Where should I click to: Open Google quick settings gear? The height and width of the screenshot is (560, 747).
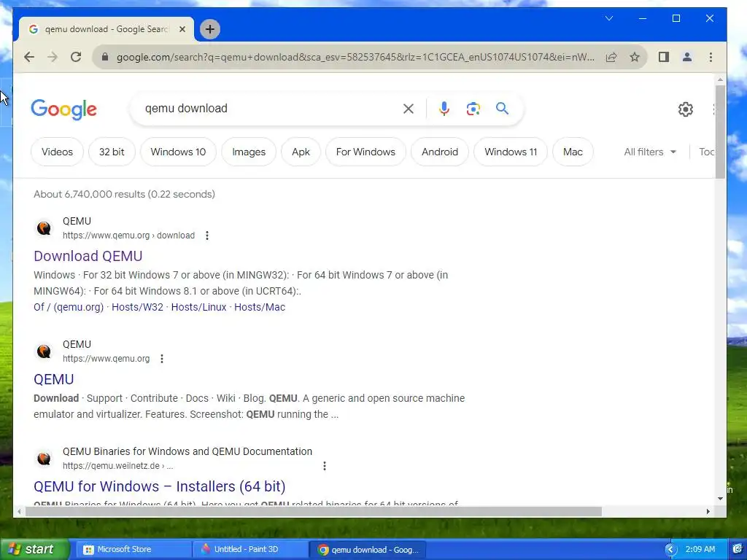686,109
